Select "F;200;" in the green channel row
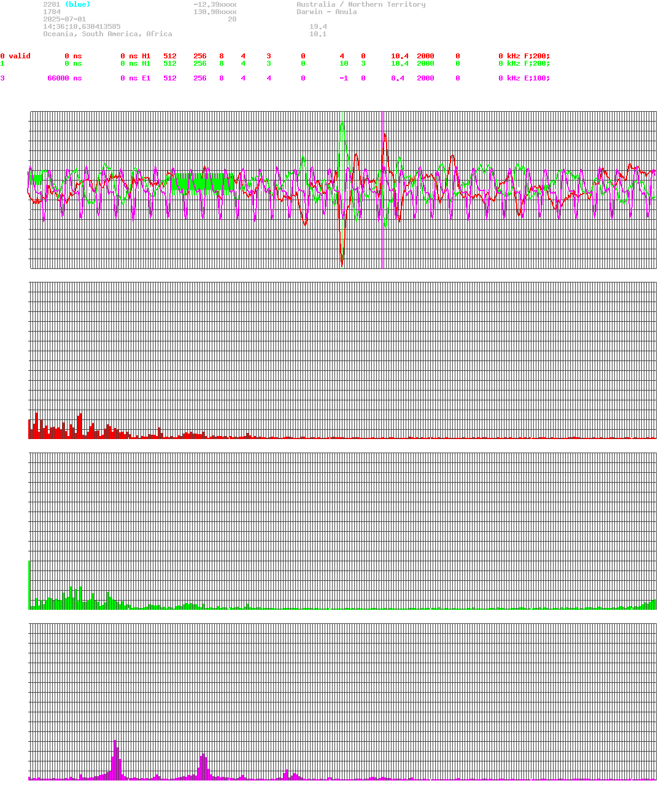672x794 pixels. [x=537, y=63]
